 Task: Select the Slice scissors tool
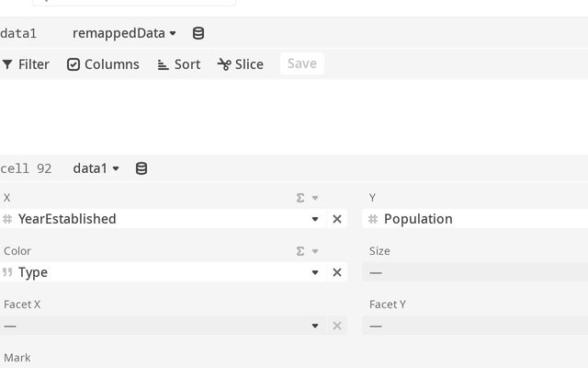tap(241, 64)
